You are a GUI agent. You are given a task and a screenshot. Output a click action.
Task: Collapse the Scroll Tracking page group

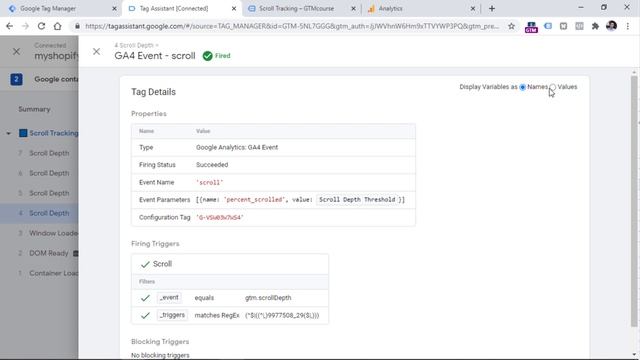(9, 133)
